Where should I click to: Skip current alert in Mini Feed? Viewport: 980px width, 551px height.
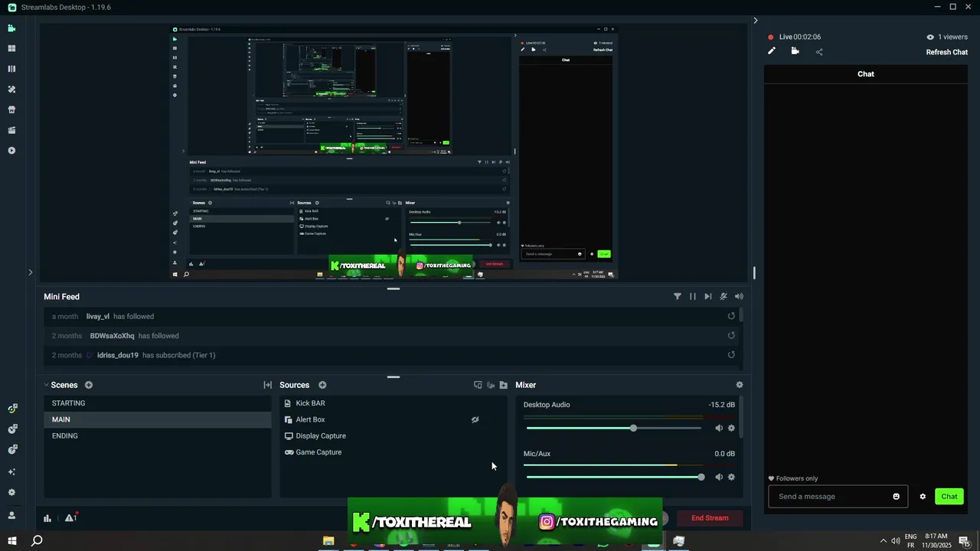click(708, 296)
